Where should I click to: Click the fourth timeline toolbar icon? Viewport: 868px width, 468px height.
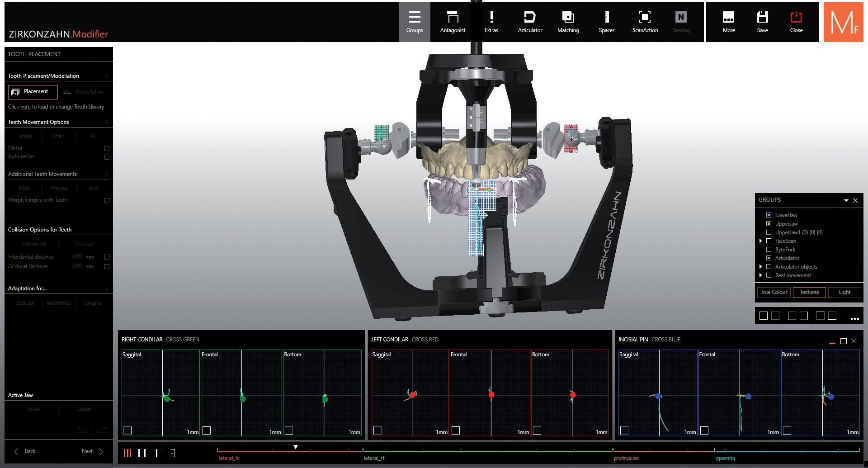(173, 453)
